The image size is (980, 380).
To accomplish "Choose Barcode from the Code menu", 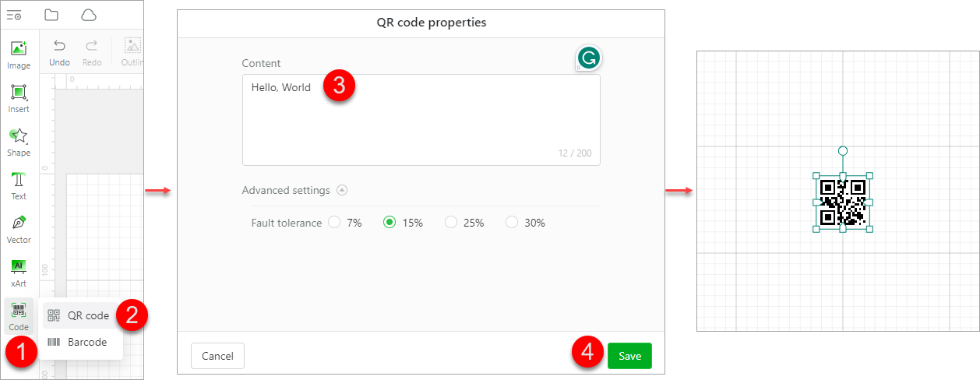I will click(79, 342).
